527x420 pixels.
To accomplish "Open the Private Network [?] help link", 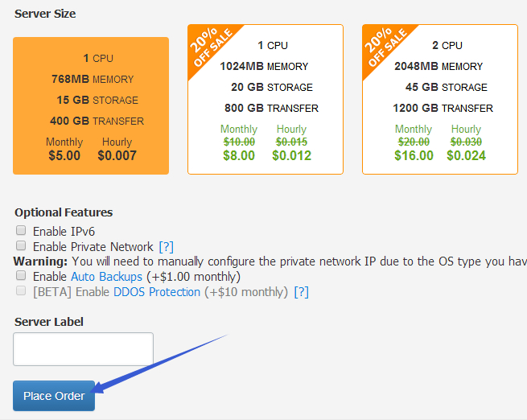I will pos(167,247).
